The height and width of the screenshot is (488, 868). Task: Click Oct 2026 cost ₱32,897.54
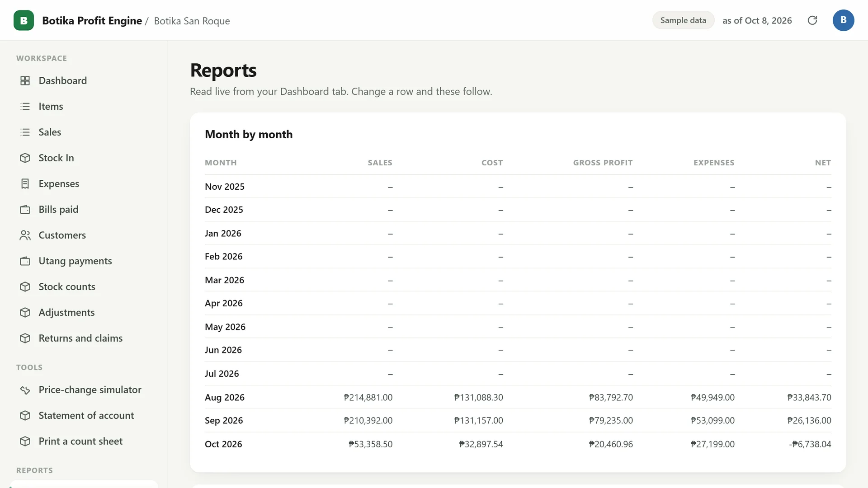point(481,444)
